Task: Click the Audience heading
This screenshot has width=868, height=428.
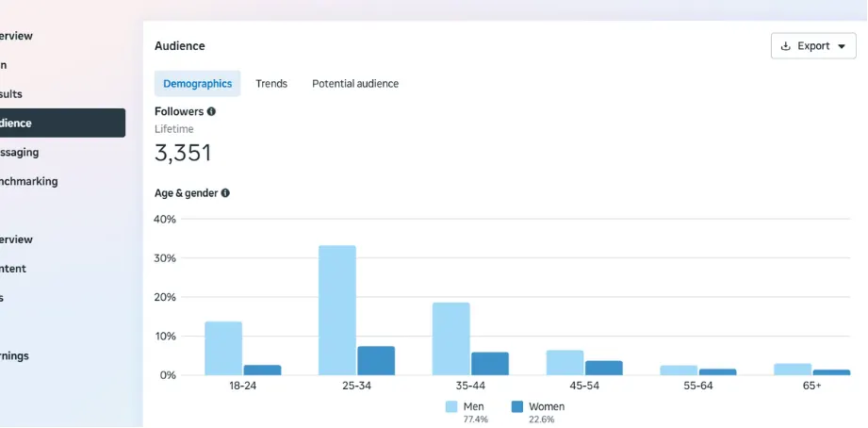Action: pyautogui.click(x=179, y=46)
